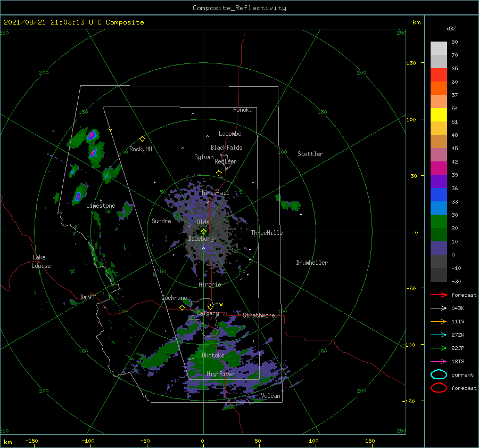Click the Blackfalds label

point(226,148)
